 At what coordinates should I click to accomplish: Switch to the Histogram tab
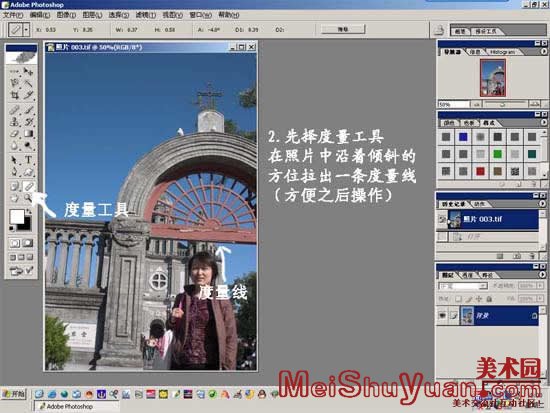(502, 52)
